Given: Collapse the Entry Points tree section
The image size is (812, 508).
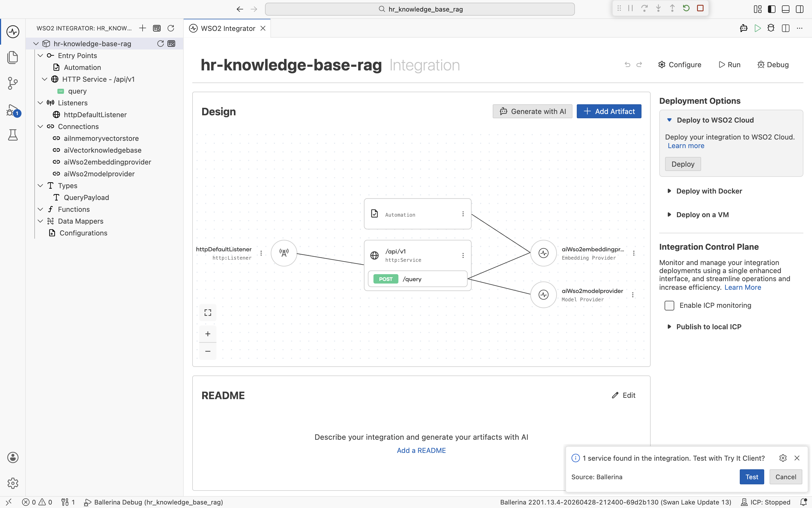Looking at the screenshot, I should [40, 55].
